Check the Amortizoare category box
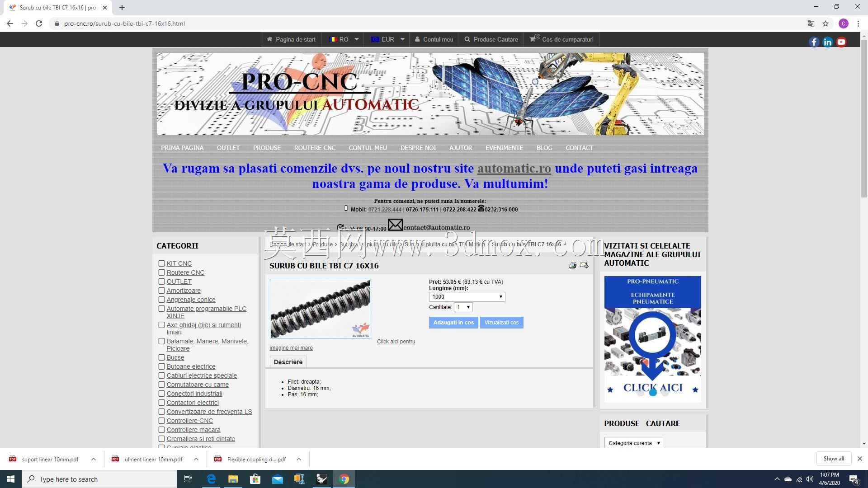Image resolution: width=868 pixels, height=488 pixels. coord(161,291)
